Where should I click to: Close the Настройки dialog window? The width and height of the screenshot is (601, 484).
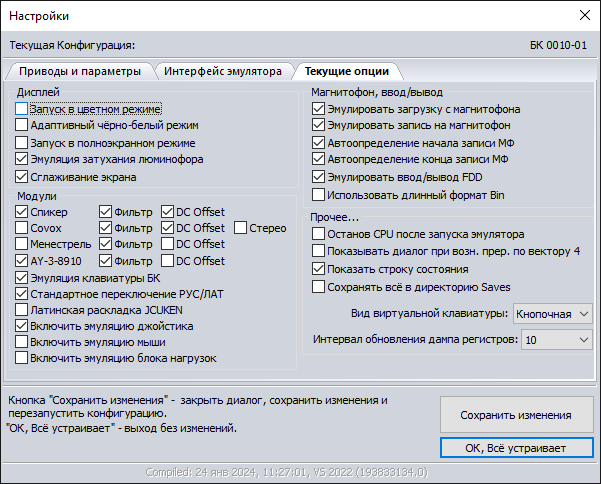click(x=584, y=16)
